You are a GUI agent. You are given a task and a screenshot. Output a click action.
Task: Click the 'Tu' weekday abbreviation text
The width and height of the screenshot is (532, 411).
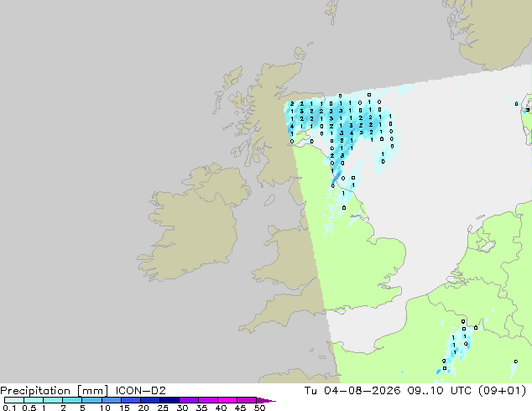click(x=310, y=391)
